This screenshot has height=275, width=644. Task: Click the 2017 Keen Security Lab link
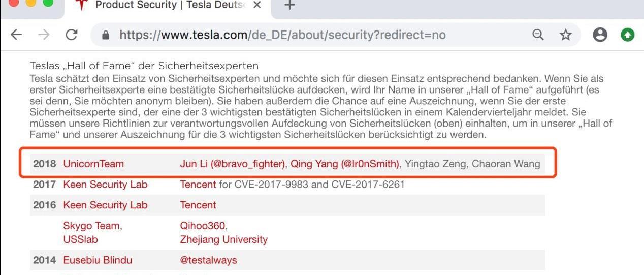click(x=105, y=185)
